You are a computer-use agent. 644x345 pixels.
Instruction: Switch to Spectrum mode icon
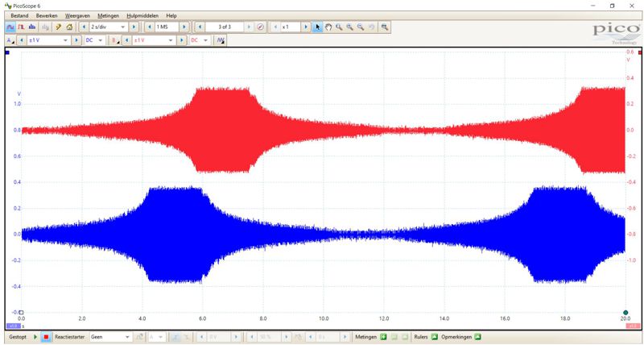(x=32, y=27)
